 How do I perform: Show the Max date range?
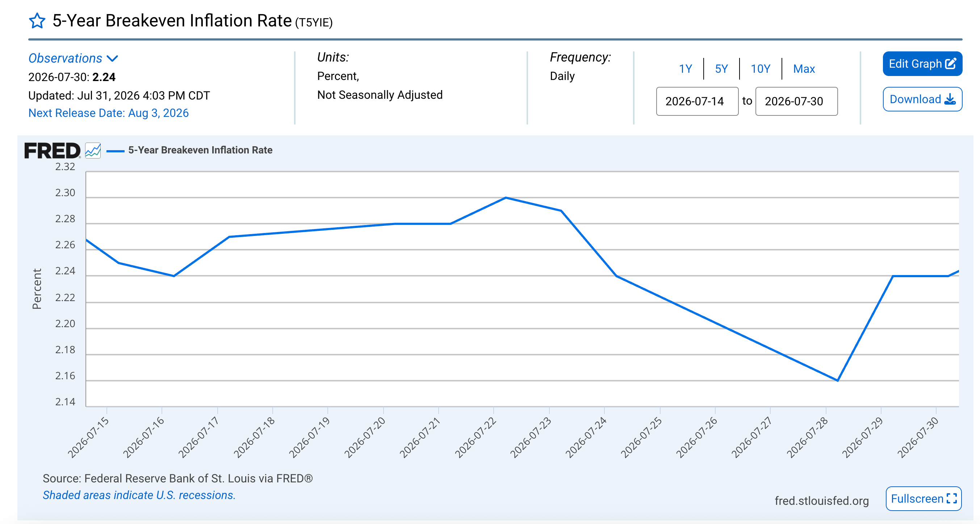point(804,69)
